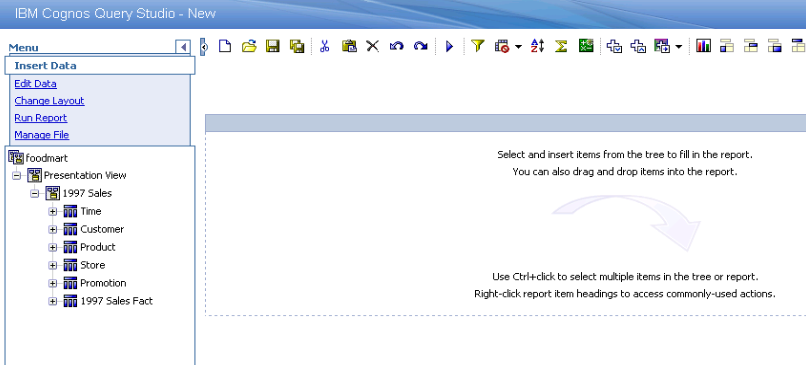The image size is (806, 365).
Task: Redo the last undone action
Action: click(x=421, y=46)
